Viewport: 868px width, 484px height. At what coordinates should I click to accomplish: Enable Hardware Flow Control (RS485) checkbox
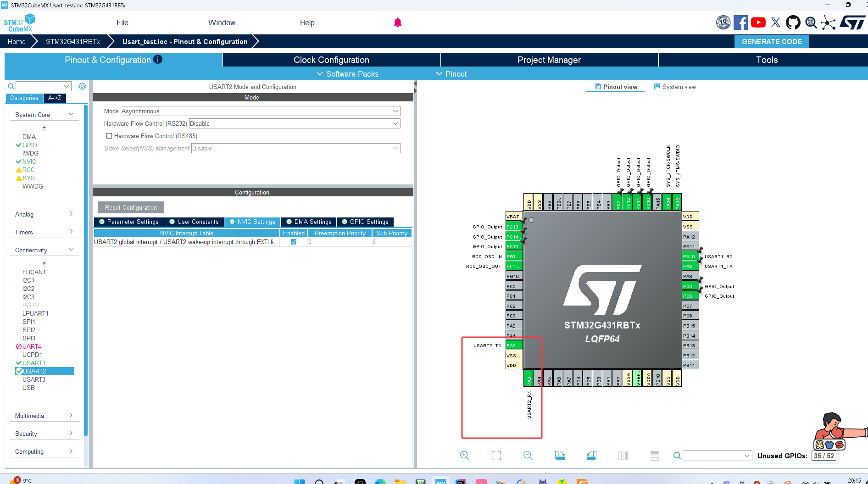pyautogui.click(x=109, y=136)
